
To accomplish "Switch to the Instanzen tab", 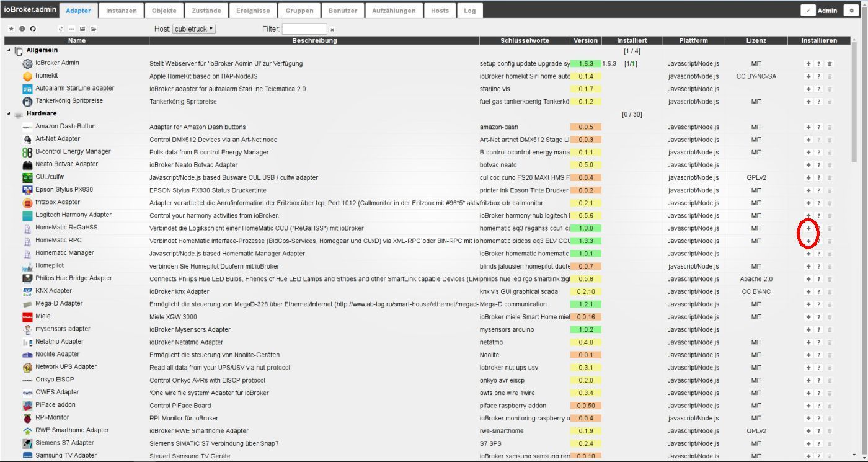I will [x=121, y=11].
